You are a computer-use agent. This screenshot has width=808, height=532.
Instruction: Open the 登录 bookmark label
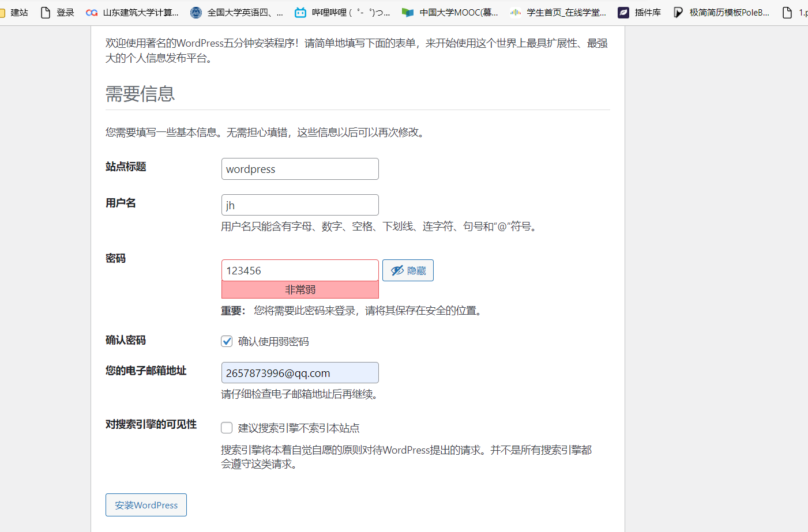65,12
